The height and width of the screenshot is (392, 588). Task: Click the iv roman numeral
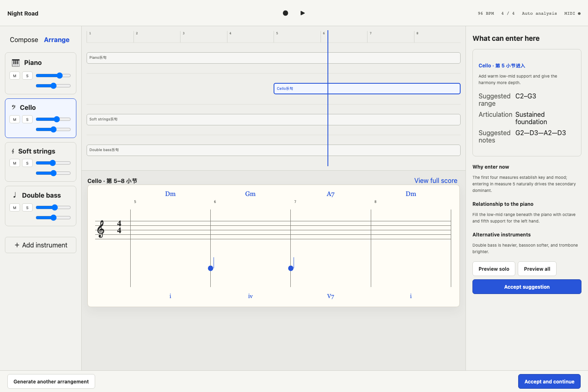click(x=250, y=296)
